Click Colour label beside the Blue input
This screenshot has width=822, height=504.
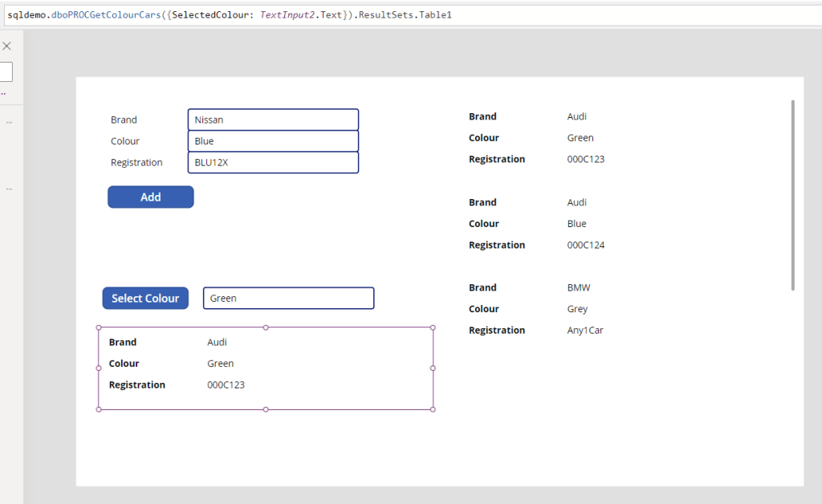coord(124,141)
